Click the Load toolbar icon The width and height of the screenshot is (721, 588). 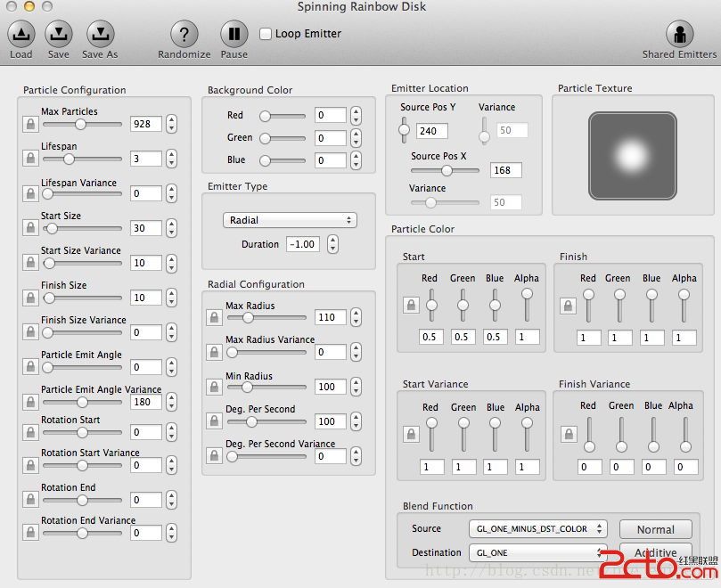pyautogui.click(x=20, y=35)
